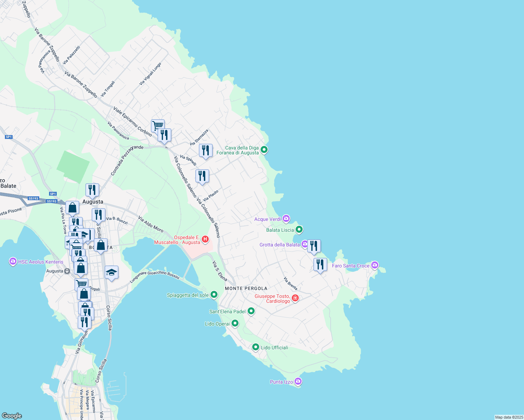The image size is (524, 420).
Task: Select the Balata Liscia green pin
Action: point(299,230)
